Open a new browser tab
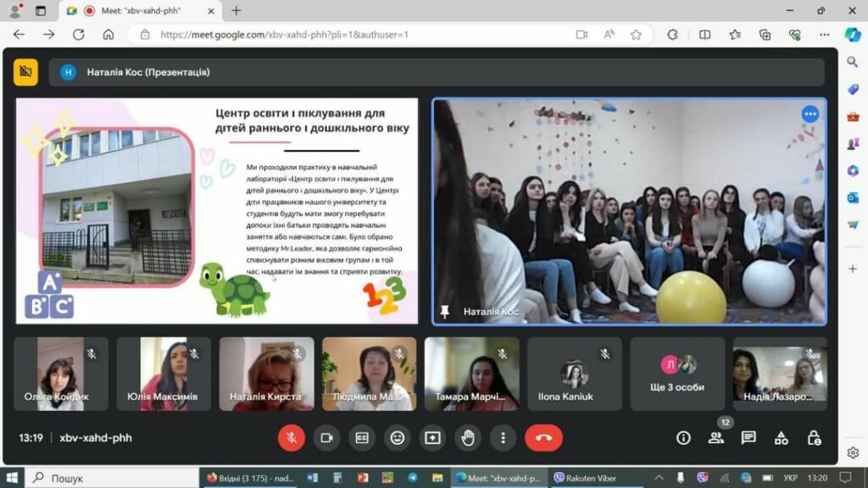Screen dimensions: 868x488 pyautogui.click(x=236, y=10)
